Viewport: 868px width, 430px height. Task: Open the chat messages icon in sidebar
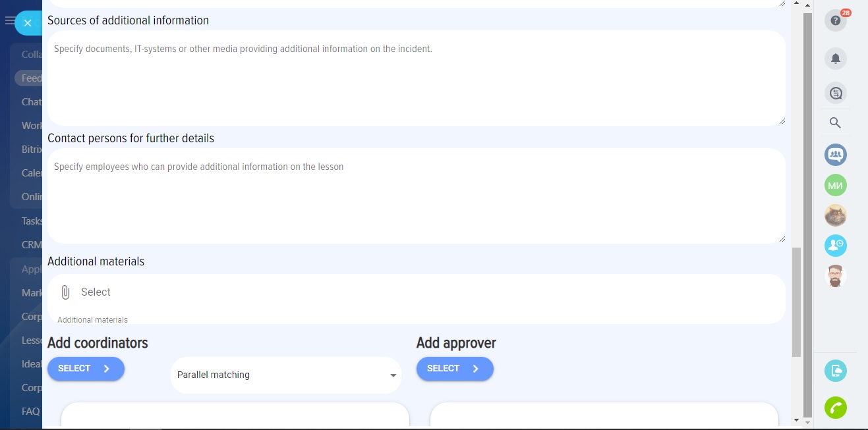[x=835, y=93]
